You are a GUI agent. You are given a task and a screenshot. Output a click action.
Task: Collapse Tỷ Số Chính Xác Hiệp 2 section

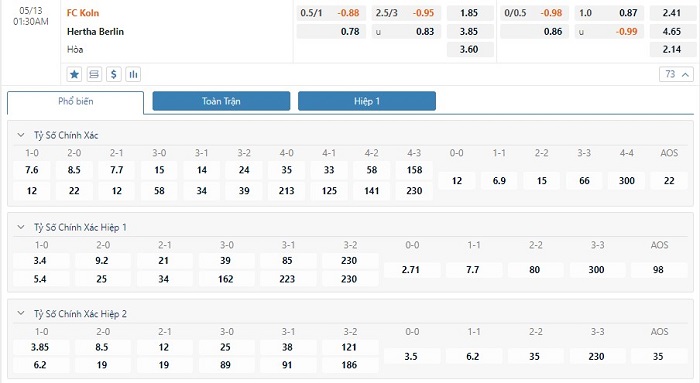point(21,313)
